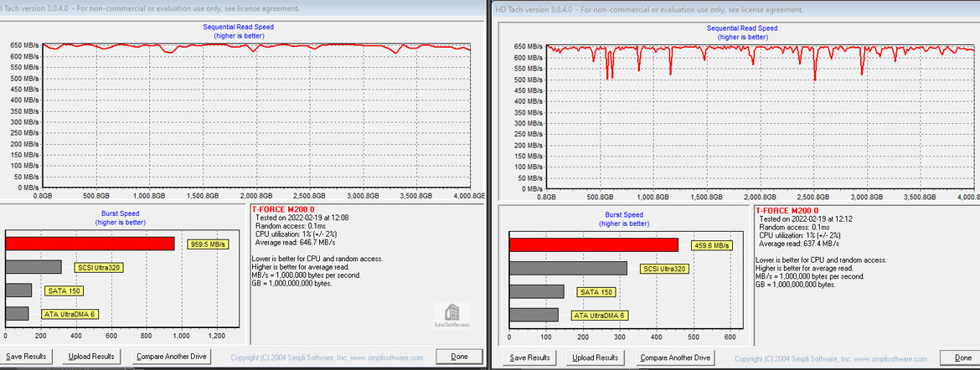
Task: Click SCSI Ultra320 label in left window
Action: (99, 268)
